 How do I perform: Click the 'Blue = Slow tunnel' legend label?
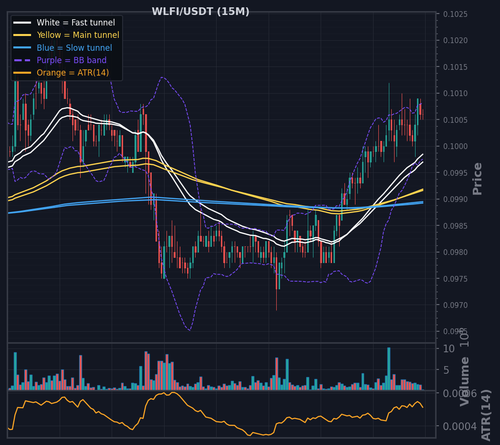pyautogui.click(x=74, y=48)
